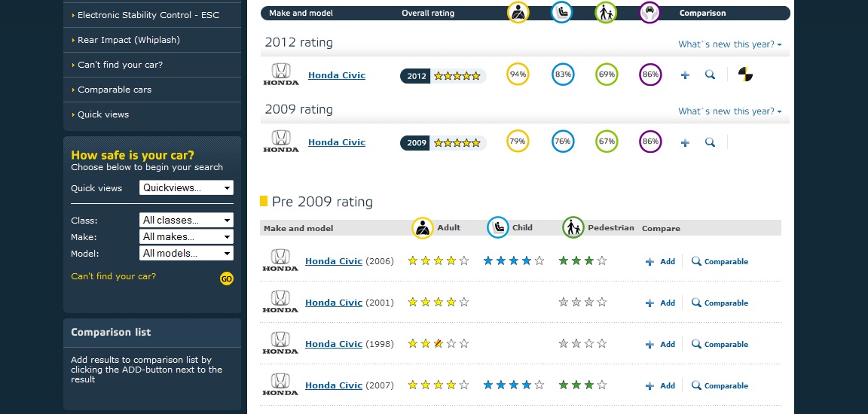Add Honda Civic (2001) to comparison
The height and width of the screenshot is (414, 868).
[660, 303]
